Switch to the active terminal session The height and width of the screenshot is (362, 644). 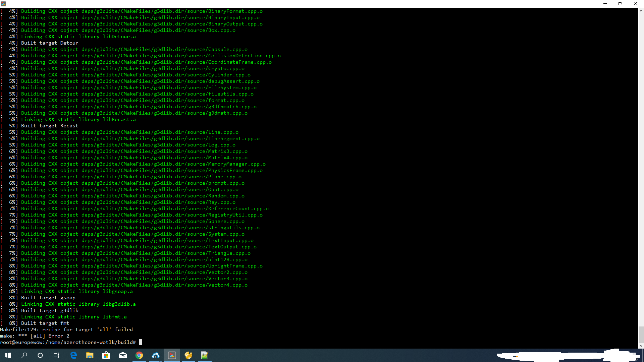172,355
